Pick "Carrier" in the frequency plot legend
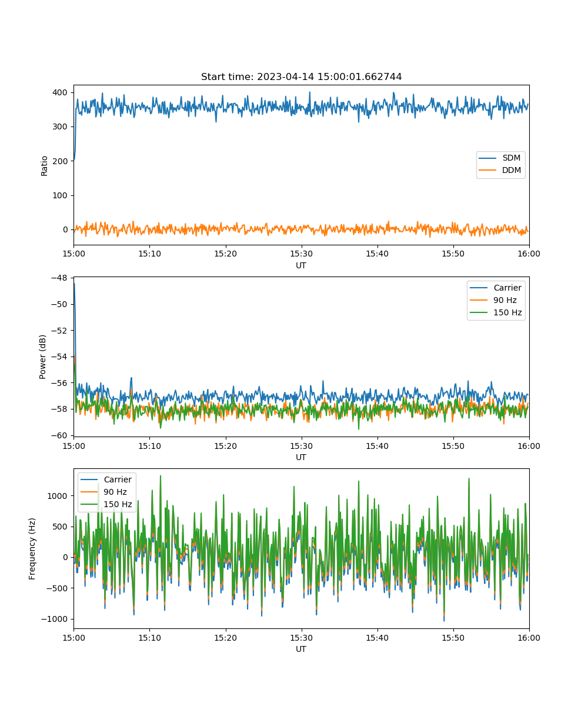 coord(118,479)
